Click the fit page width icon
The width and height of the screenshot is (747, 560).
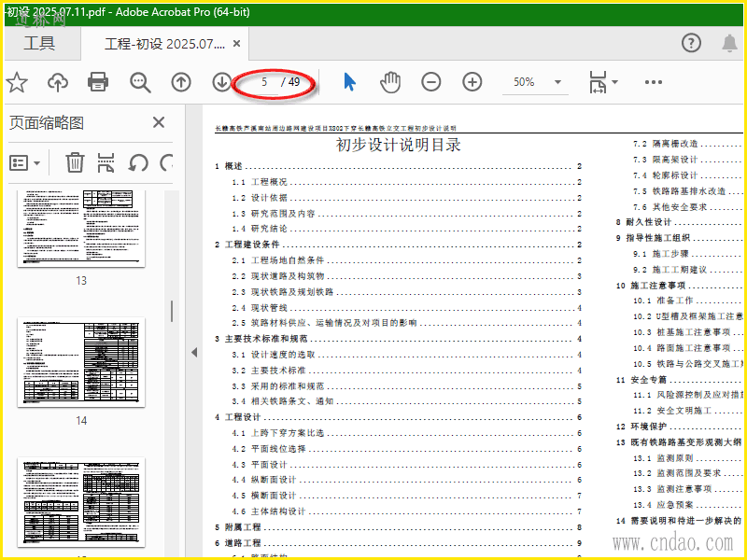[x=598, y=82]
